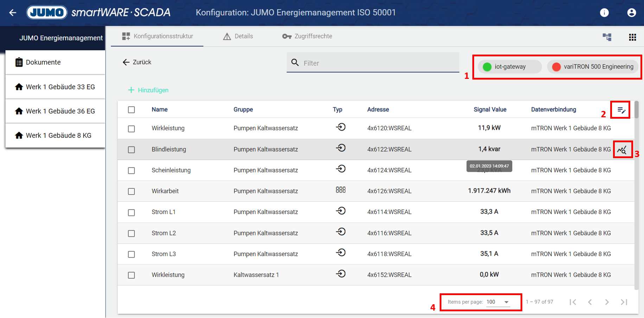Open trend analysis icon for Blindleistung
This screenshot has height=318, width=644.
coord(622,150)
